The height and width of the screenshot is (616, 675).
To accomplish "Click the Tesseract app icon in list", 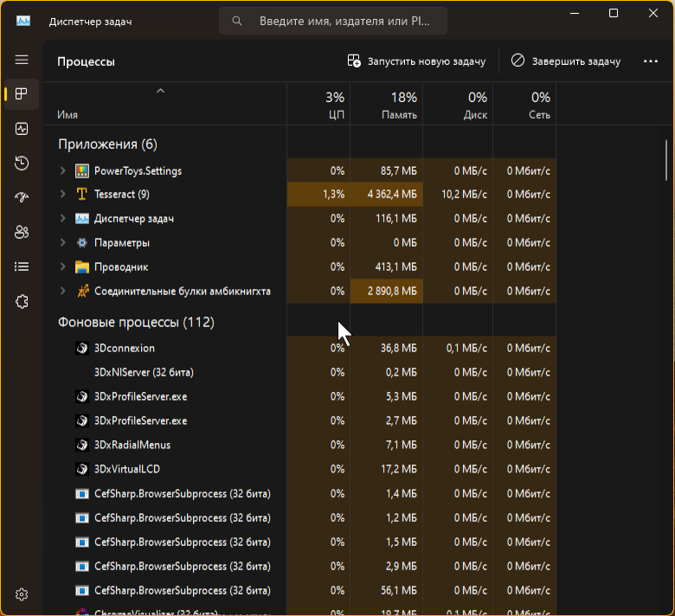I will tap(82, 195).
